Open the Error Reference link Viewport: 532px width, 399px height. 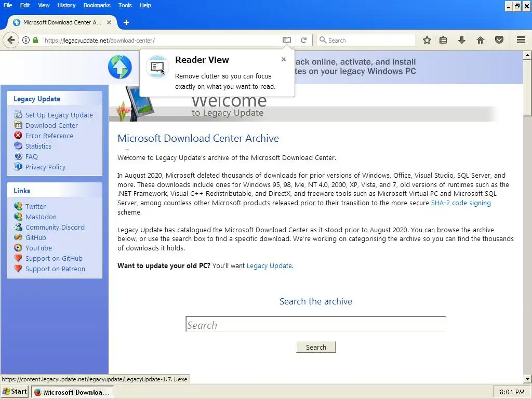tap(49, 136)
